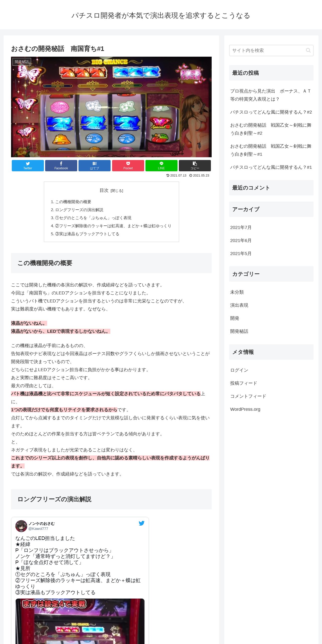Click the publish date 2021.05.23
The image size is (322, 644).
click(x=199, y=176)
